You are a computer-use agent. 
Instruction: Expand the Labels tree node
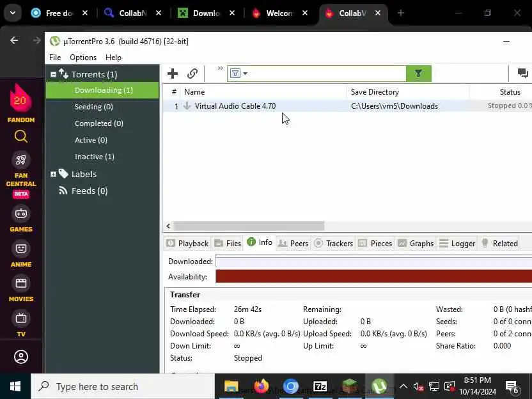[x=53, y=175]
